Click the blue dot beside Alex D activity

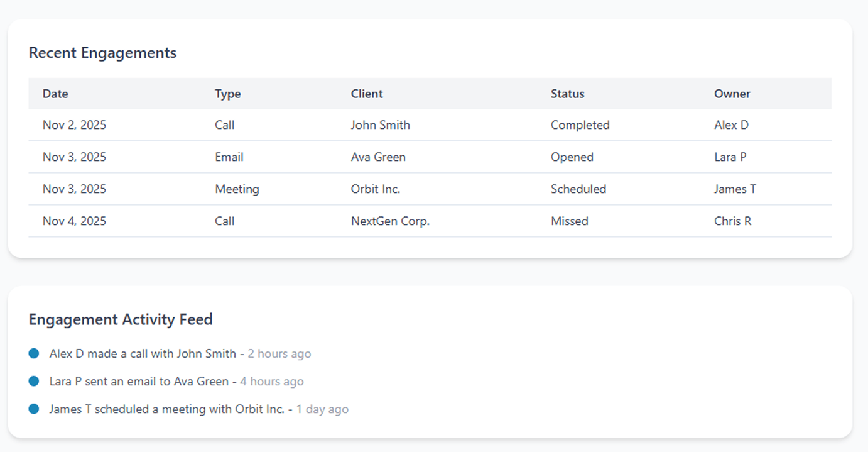34,354
